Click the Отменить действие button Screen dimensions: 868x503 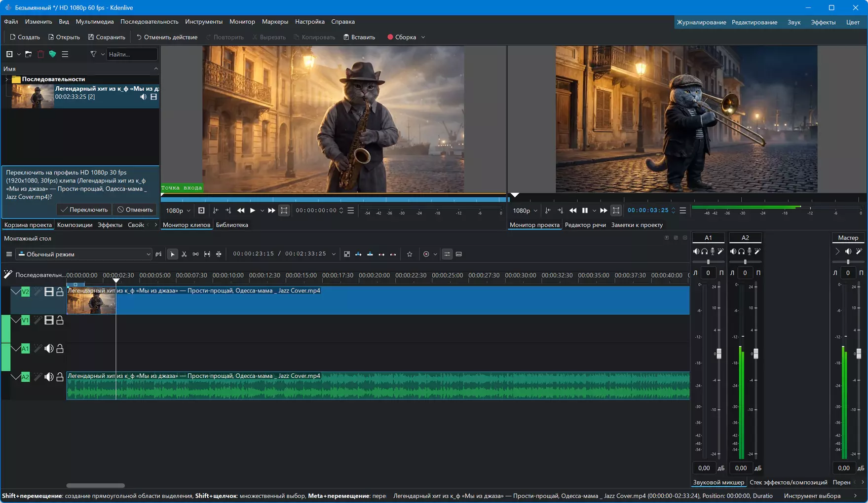(x=167, y=37)
